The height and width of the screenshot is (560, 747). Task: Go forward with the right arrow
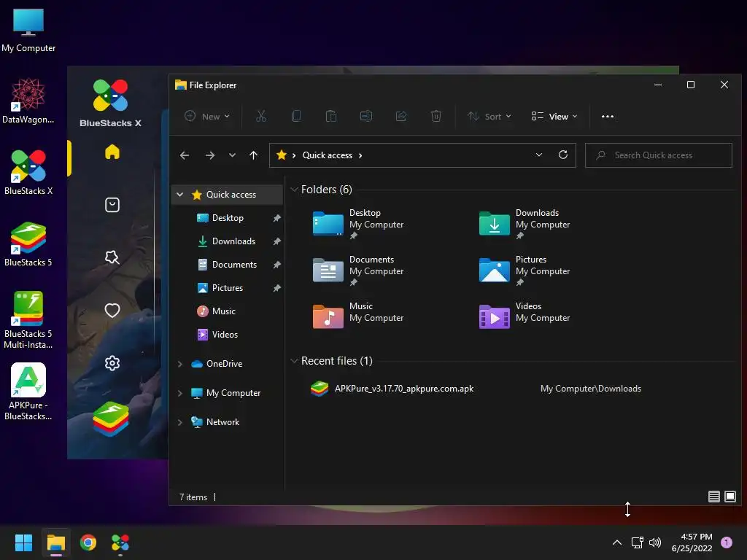(x=209, y=155)
